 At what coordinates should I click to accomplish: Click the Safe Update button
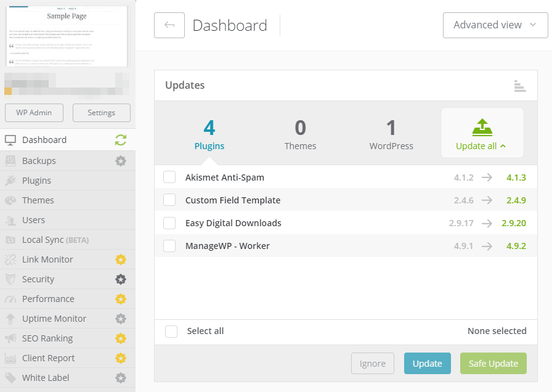tap(493, 363)
